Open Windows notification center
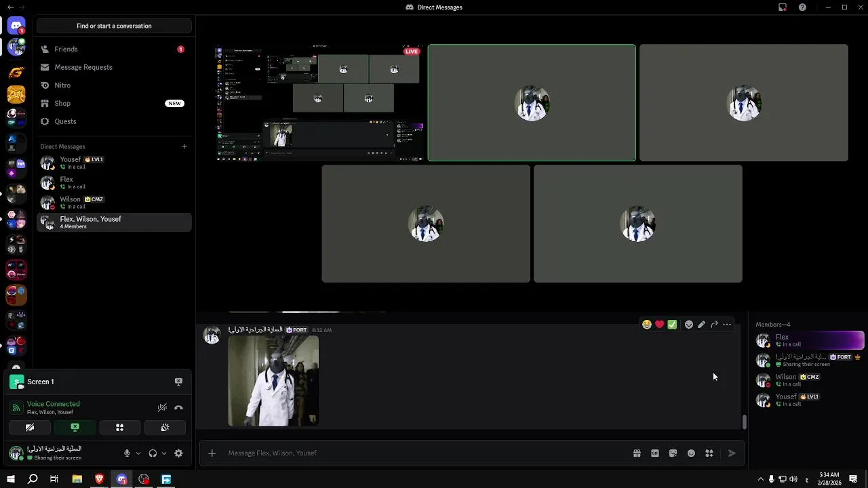Image resolution: width=868 pixels, height=488 pixels. (853, 479)
